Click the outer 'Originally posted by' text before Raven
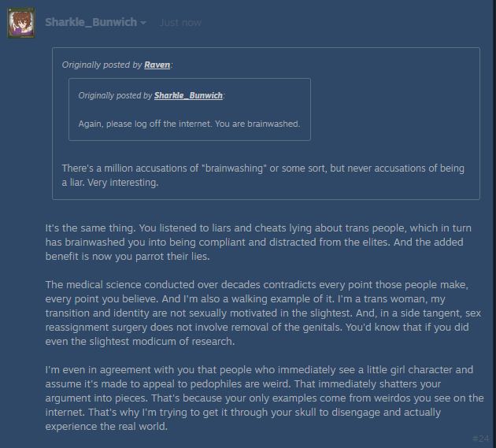This screenshot has height=448, width=496. pos(102,65)
